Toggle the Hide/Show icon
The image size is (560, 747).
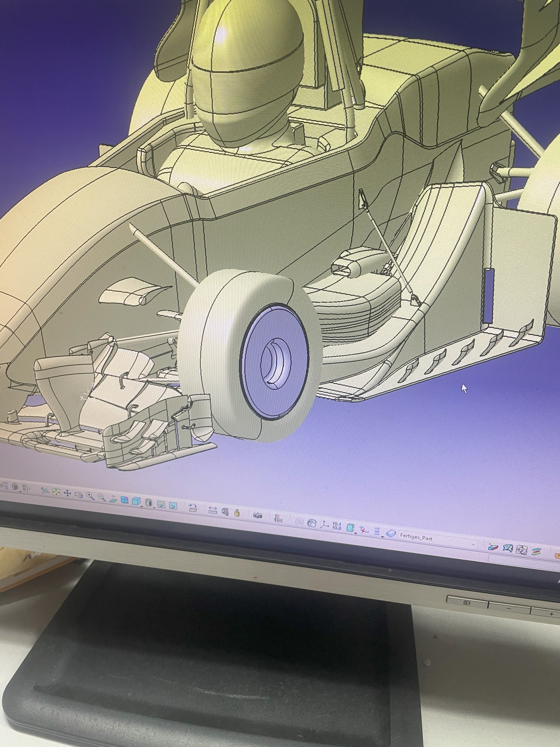point(161,504)
